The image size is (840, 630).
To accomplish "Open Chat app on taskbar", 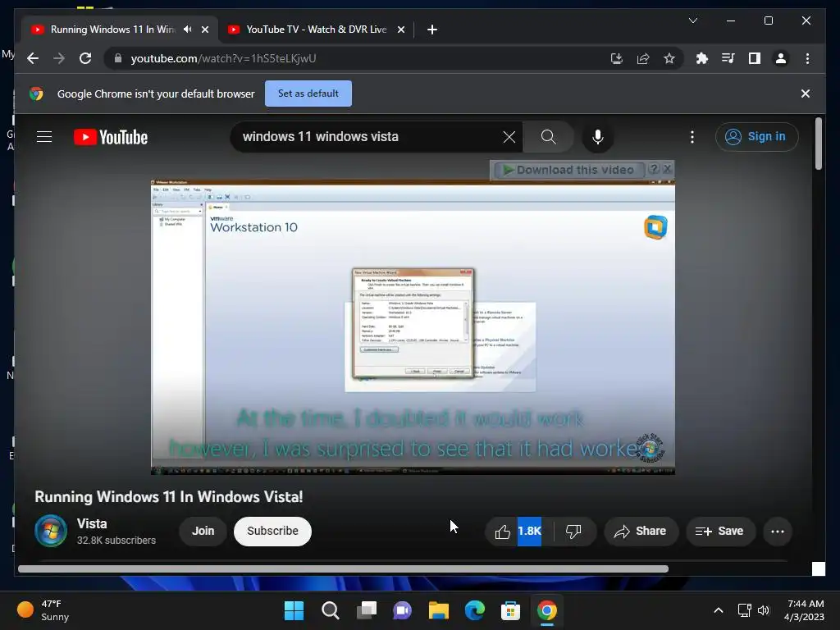I will [x=402, y=610].
